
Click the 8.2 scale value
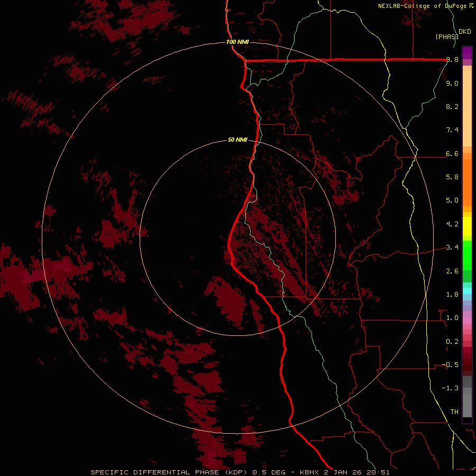(x=452, y=106)
